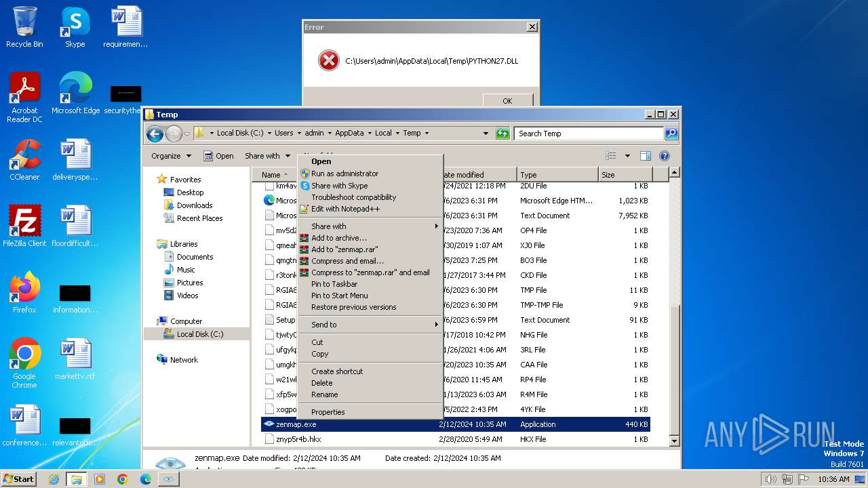Click the Explorer Back navigation button
Image resolution: width=868 pixels, height=488 pixels.
click(155, 134)
